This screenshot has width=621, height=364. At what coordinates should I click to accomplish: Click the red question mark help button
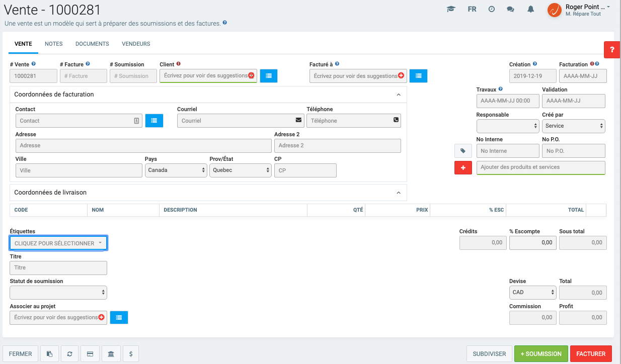coord(612,50)
